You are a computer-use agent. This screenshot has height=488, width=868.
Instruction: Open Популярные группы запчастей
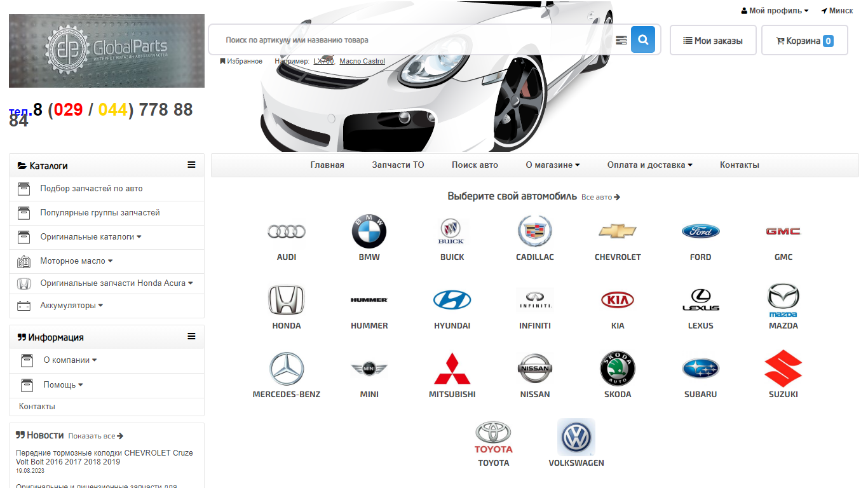[100, 213]
